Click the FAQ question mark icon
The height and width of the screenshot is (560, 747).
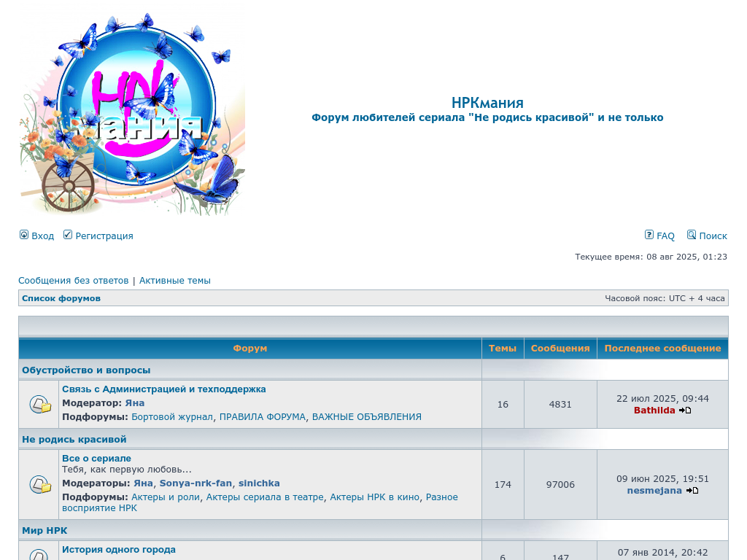click(x=649, y=235)
